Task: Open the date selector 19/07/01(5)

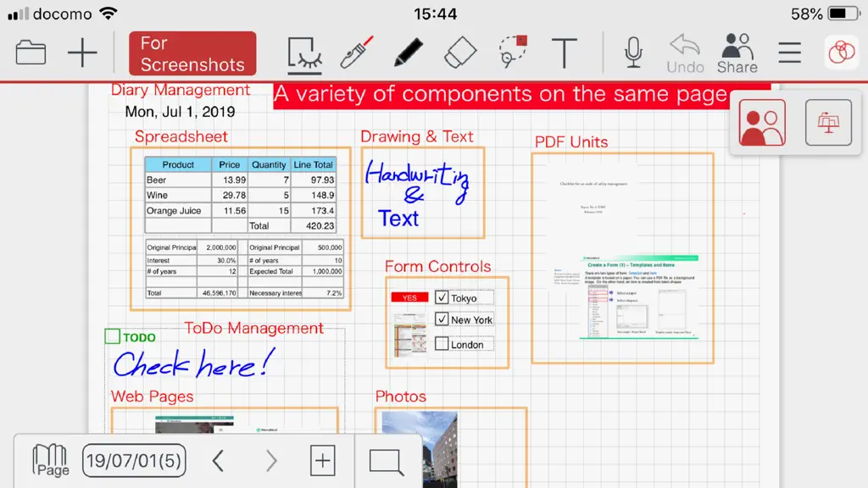Action: click(x=134, y=460)
